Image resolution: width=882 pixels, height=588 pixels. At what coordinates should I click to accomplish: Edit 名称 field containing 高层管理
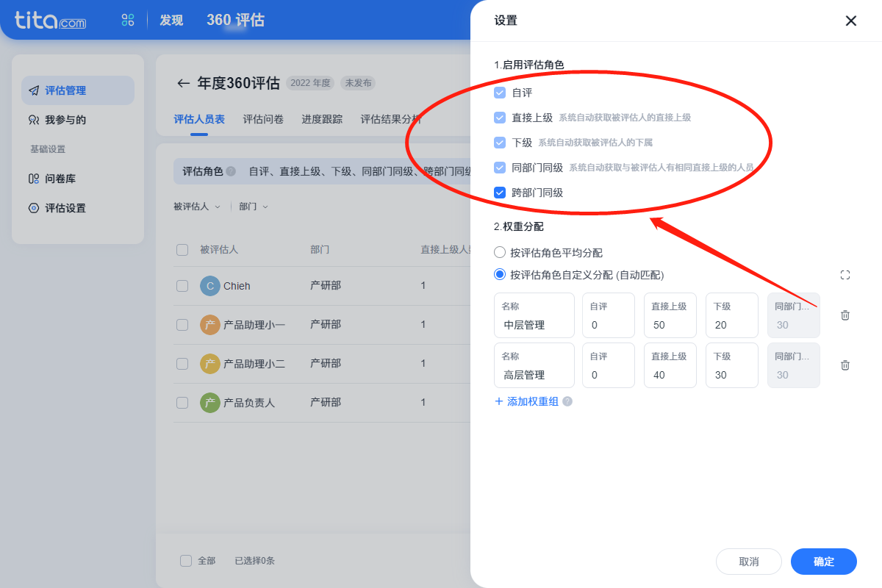click(x=534, y=365)
